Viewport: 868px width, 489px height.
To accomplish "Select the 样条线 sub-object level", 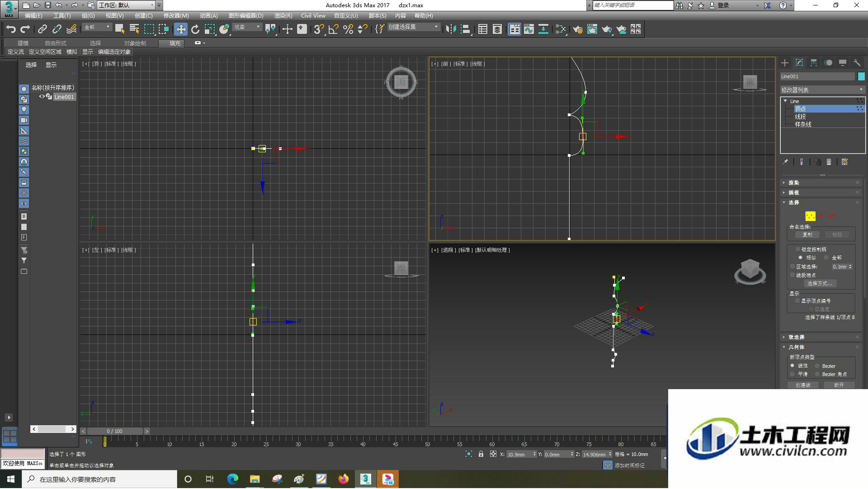I will tap(803, 124).
